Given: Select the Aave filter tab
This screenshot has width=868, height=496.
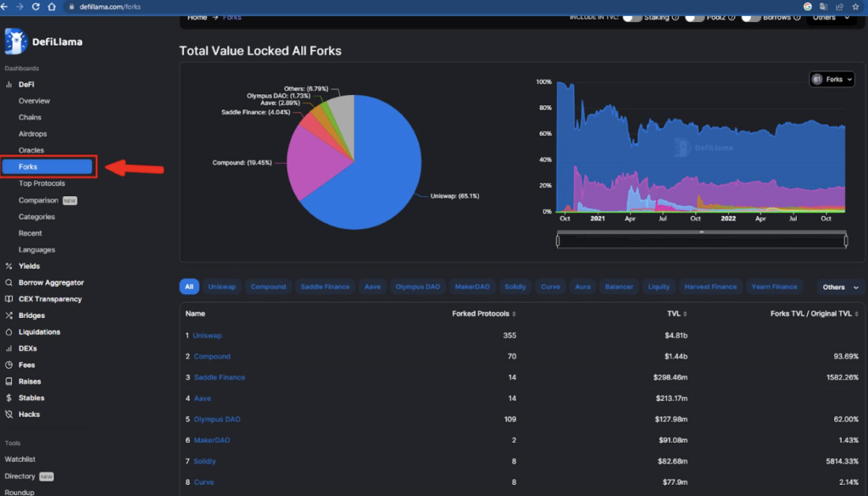Looking at the screenshot, I should [373, 287].
